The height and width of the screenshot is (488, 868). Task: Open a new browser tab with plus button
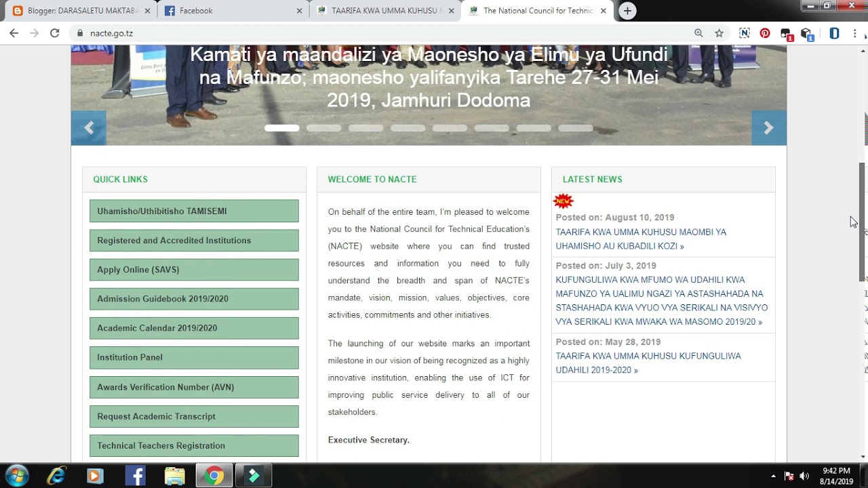(627, 11)
